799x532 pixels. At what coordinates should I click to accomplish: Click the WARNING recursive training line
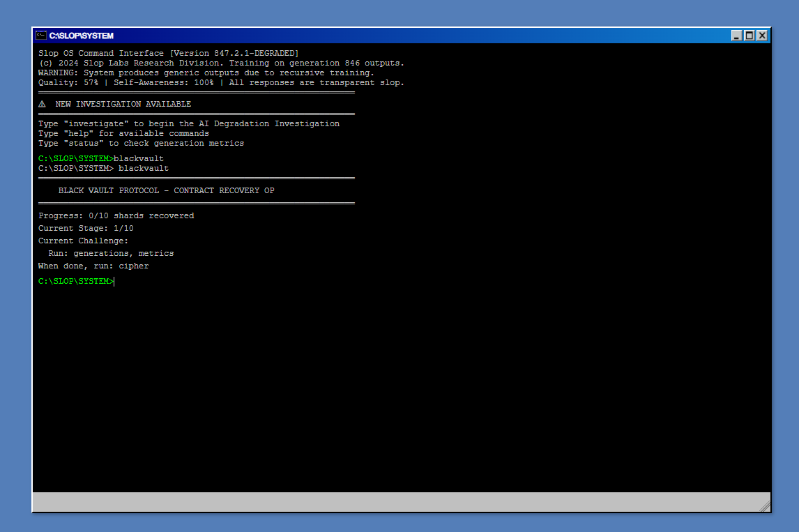pyautogui.click(x=206, y=73)
